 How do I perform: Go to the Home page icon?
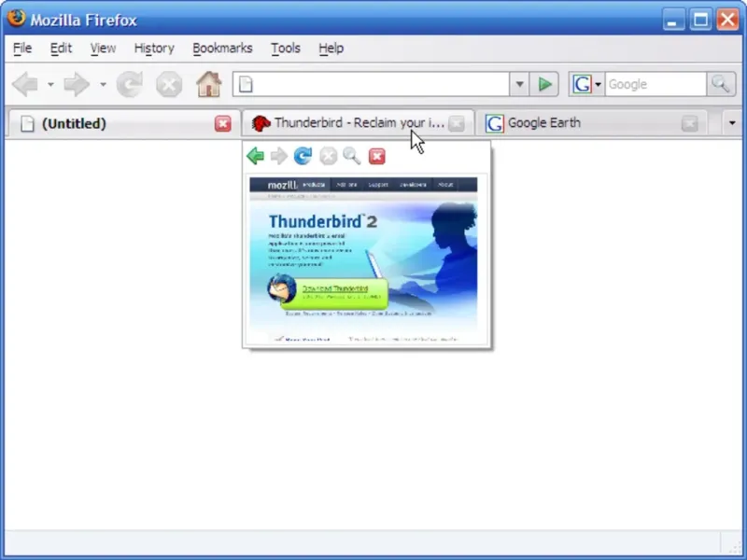208,84
